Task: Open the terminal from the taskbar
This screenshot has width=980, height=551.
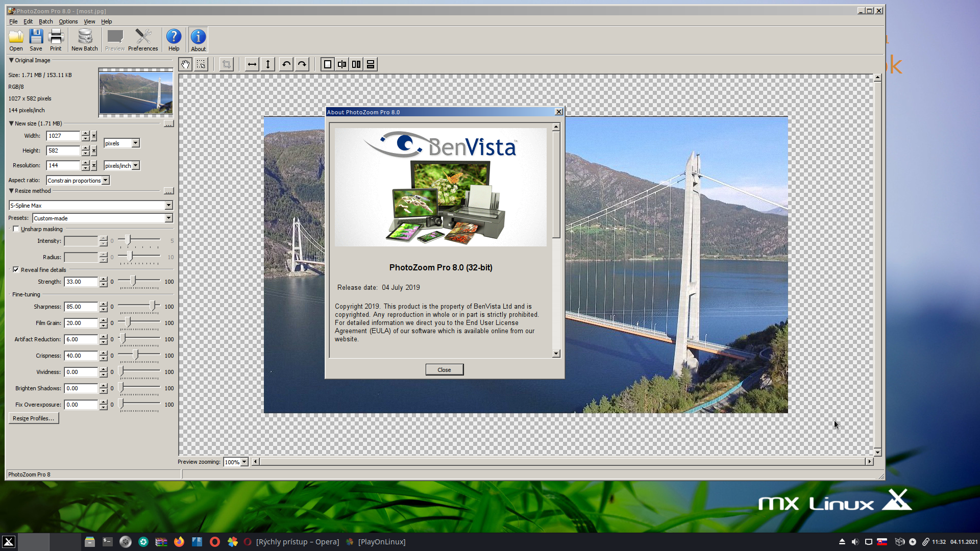Action: tap(108, 542)
